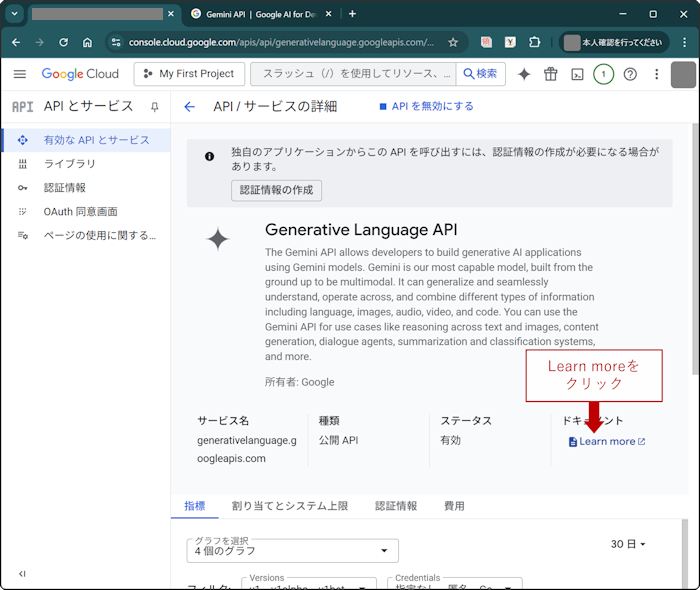Pin the API とサービス sidebar header
Image resolution: width=700 pixels, height=590 pixels.
[154, 107]
